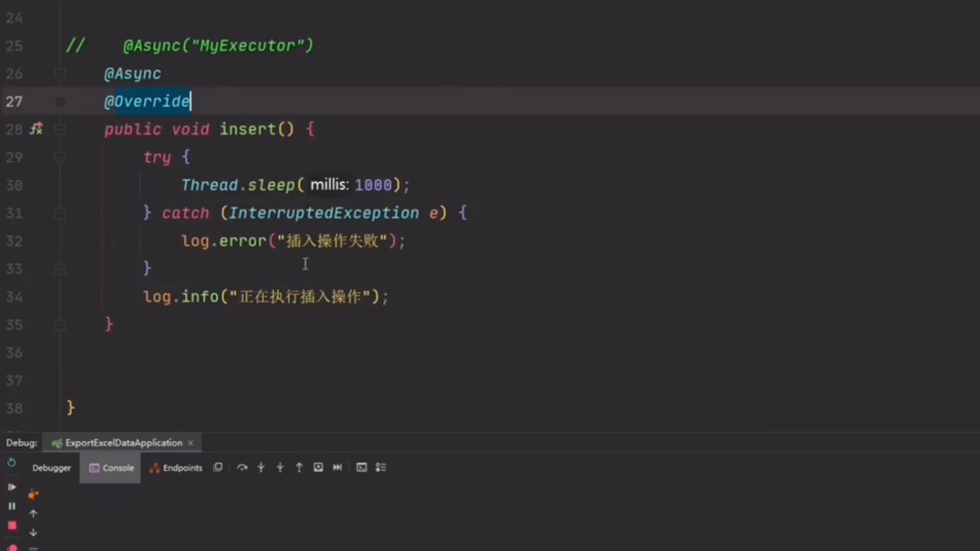Click line number 34 in the gutter
Viewport: 980px width, 551px height.
tap(14, 297)
